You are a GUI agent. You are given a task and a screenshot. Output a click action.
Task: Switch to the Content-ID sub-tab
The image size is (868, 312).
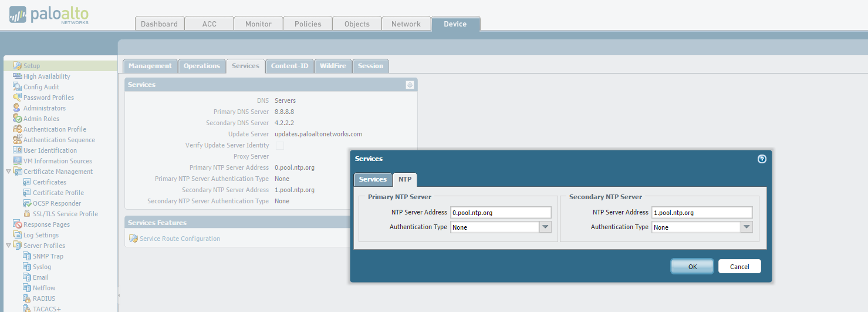coord(289,66)
